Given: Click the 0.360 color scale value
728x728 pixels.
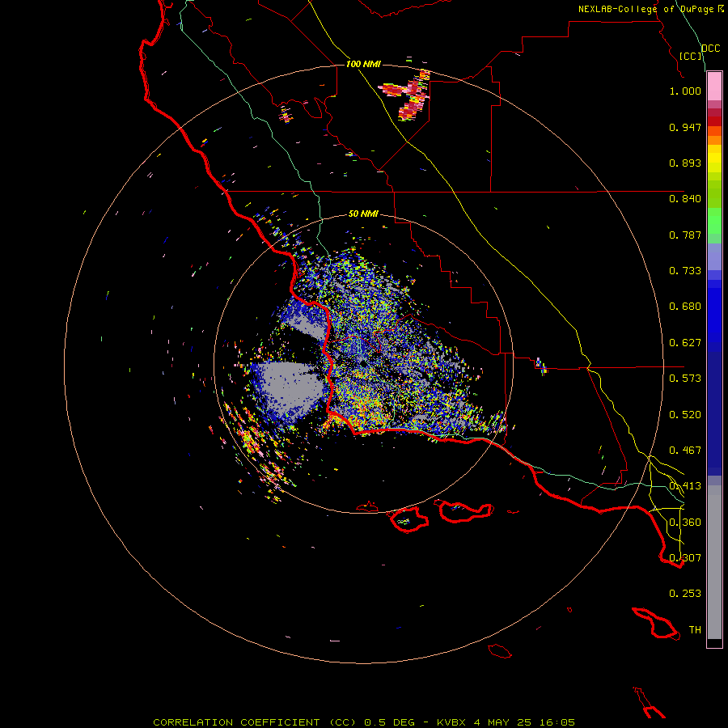Looking at the screenshot, I should pyautogui.click(x=685, y=523).
